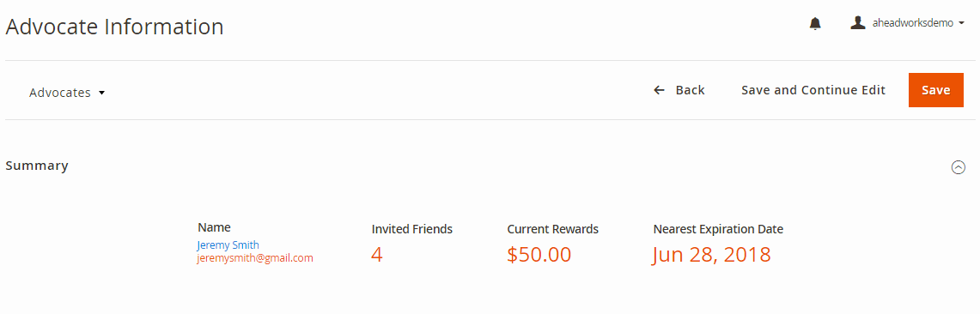This screenshot has width=980, height=314.
Task: Click the caret next to Advocates
Action: (102, 93)
